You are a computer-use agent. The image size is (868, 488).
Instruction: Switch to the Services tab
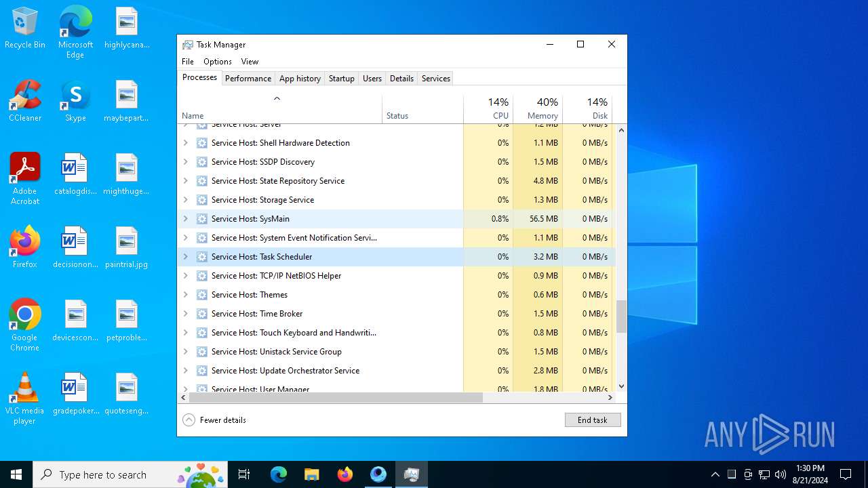pos(436,79)
